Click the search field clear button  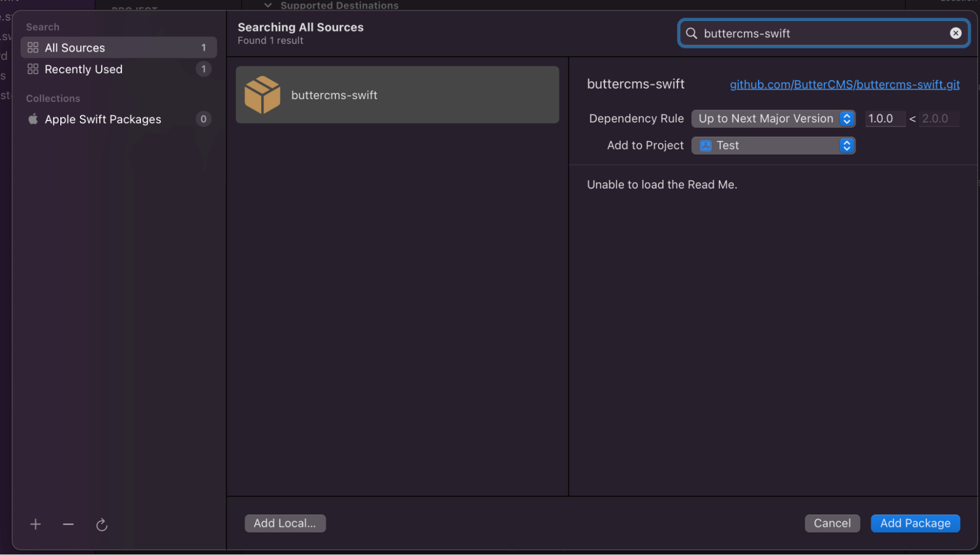956,33
